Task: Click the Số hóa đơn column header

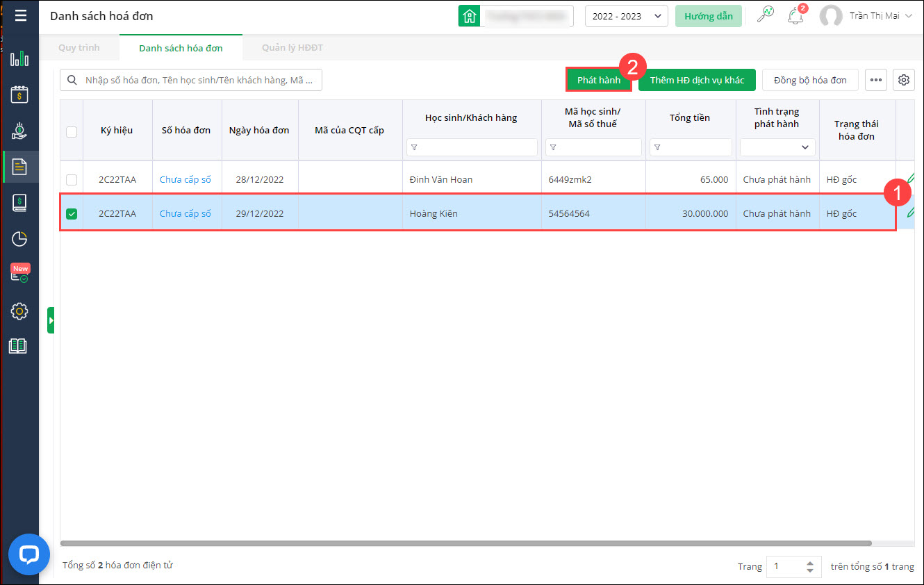Action: [x=186, y=130]
